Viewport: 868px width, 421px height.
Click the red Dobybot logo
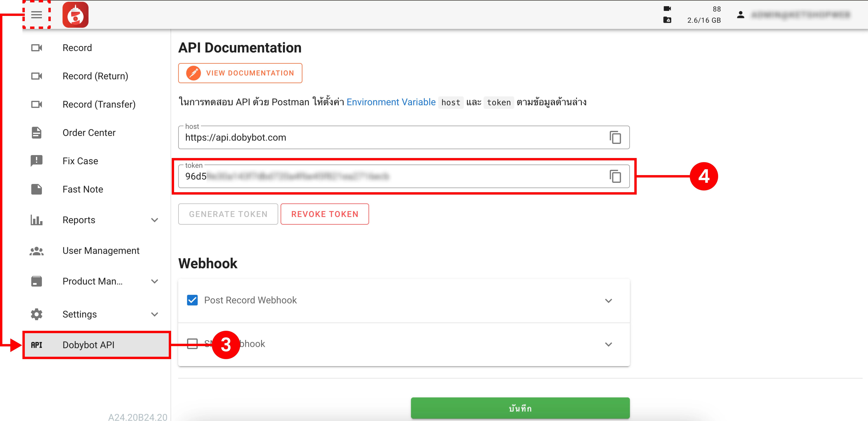76,14
